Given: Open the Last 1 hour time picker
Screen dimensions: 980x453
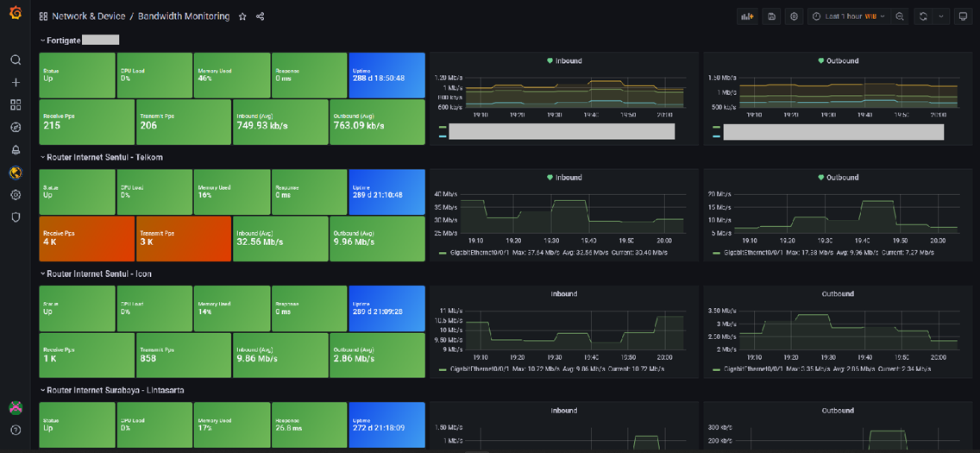Looking at the screenshot, I should (848, 17).
